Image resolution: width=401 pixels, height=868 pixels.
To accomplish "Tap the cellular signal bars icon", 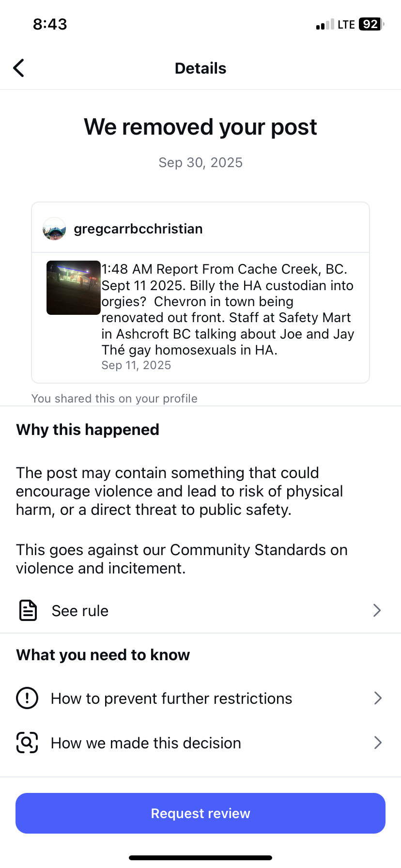I will 325,25.
